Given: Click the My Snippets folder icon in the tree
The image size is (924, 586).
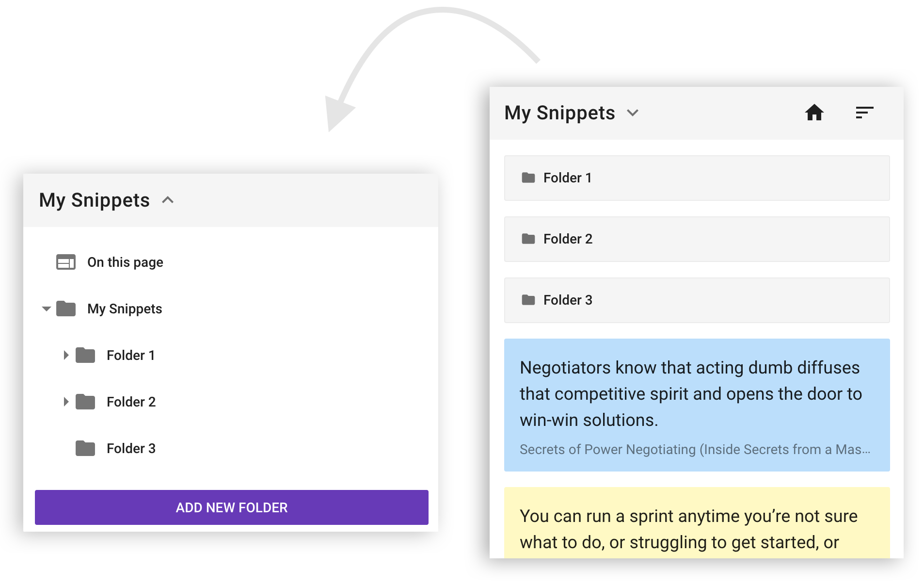Looking at the screenshot, I should [x=66, y=308].
